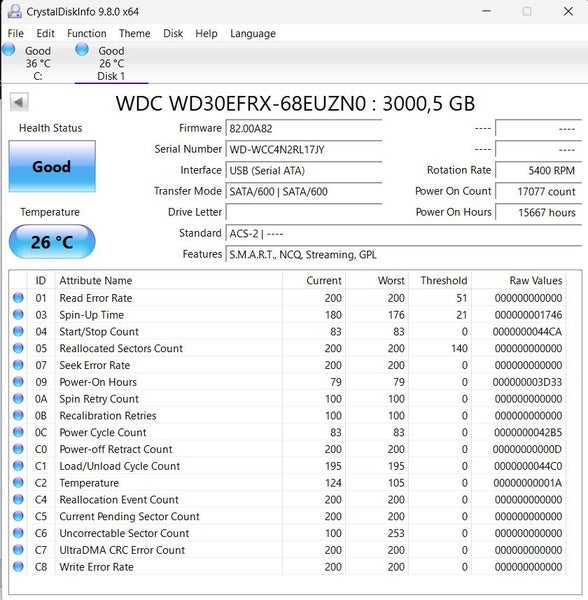Click status orb for Read Error Rate
The image size is (588, 600).
click(x=18, y=298)
